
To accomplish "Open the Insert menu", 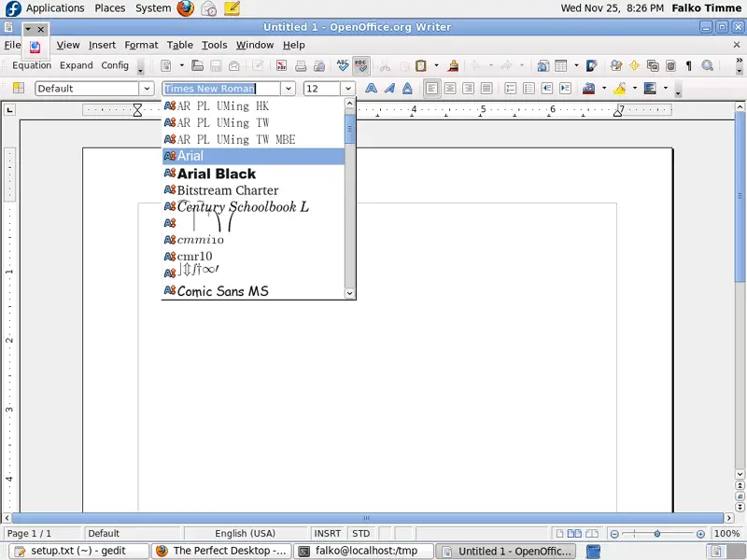I will 102,45.
